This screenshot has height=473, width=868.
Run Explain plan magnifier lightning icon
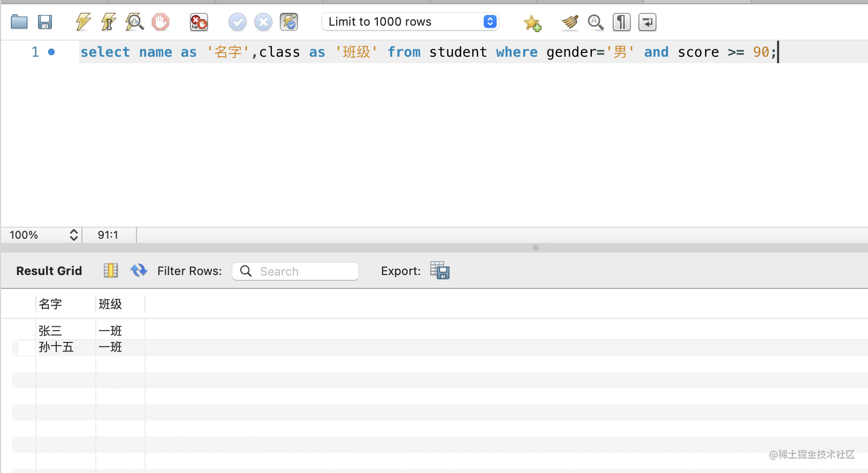point(134,22)
